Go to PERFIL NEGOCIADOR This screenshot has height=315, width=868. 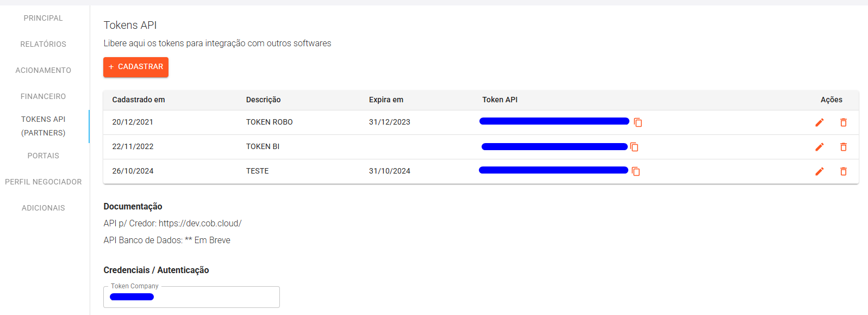43,182
